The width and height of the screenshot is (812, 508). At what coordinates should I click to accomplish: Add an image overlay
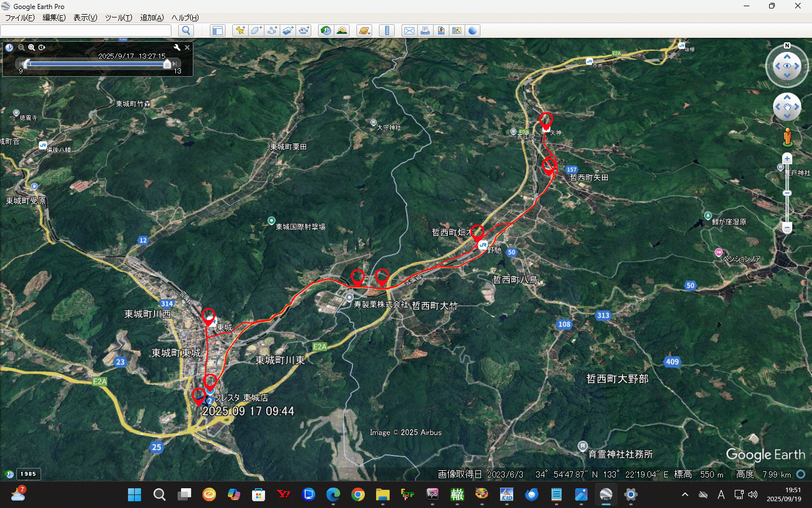coord(288,30)
